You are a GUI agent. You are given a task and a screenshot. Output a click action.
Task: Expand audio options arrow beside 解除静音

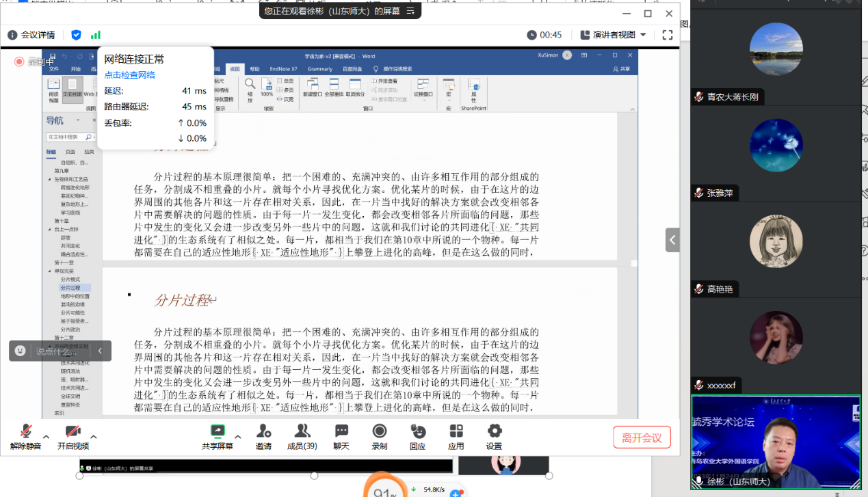47,437
